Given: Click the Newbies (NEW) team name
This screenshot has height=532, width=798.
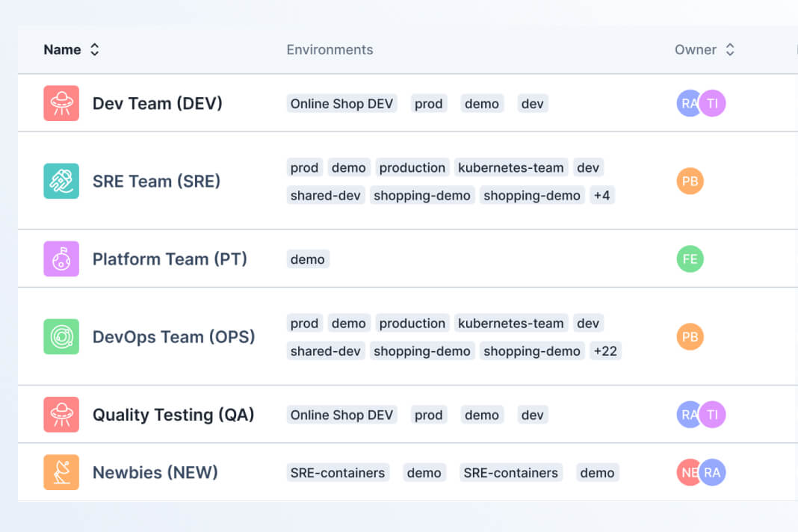Looking at the screenshot, I should 155,472.
